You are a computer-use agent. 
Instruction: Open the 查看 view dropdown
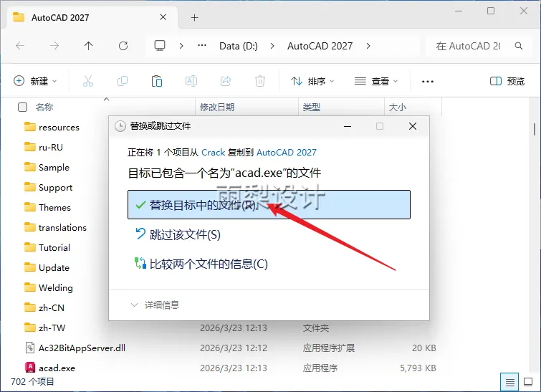[376, 82]
